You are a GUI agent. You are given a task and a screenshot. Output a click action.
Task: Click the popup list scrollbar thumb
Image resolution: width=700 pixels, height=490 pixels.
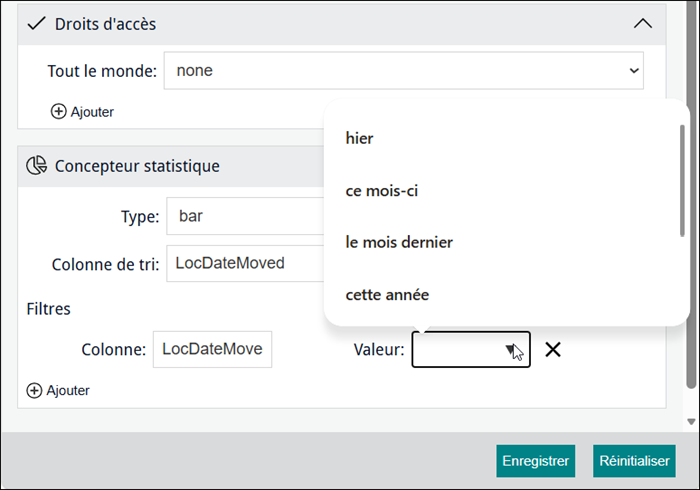click(x=682, y=181)
